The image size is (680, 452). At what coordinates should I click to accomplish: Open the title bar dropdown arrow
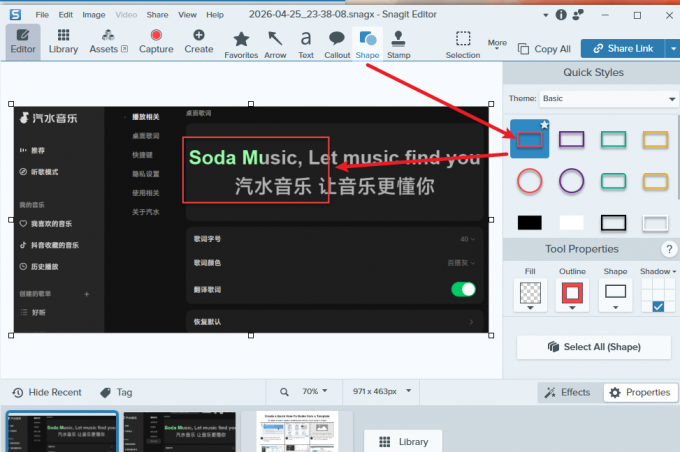coord(546,16)
